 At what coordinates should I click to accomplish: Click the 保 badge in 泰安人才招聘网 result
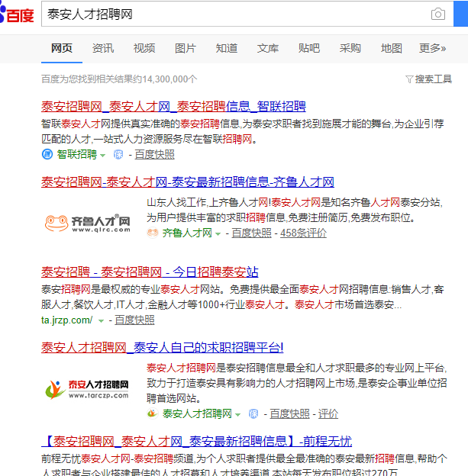(253, 413)
